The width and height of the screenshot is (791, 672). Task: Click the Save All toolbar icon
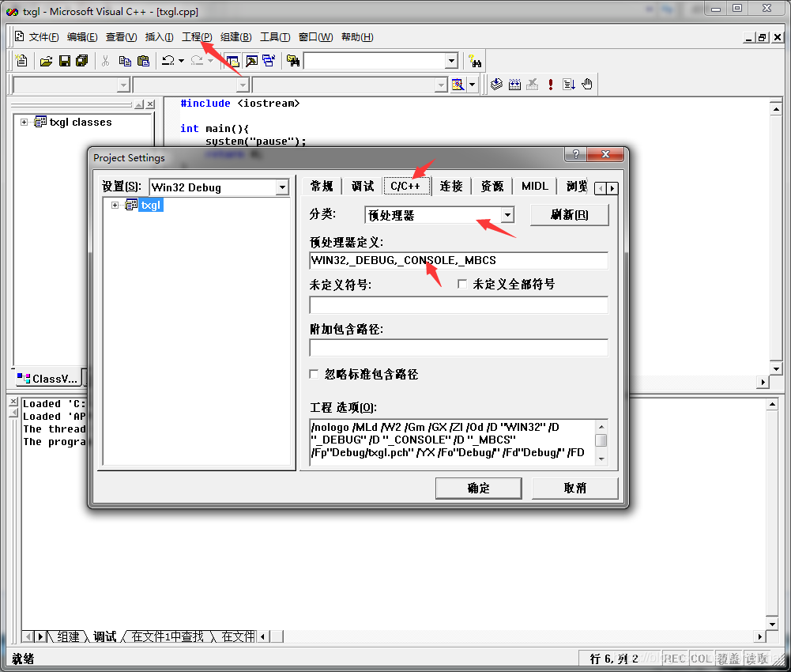pos(81,61)
